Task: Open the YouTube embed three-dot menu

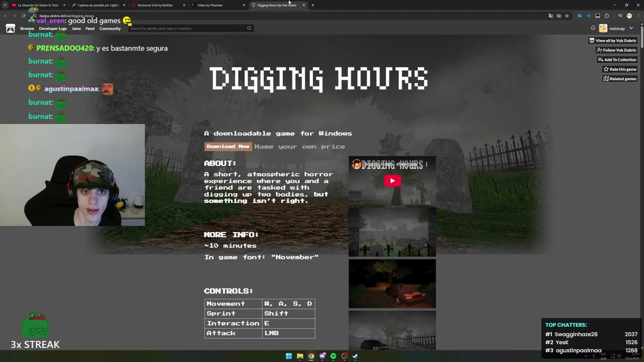Action: 427,164
